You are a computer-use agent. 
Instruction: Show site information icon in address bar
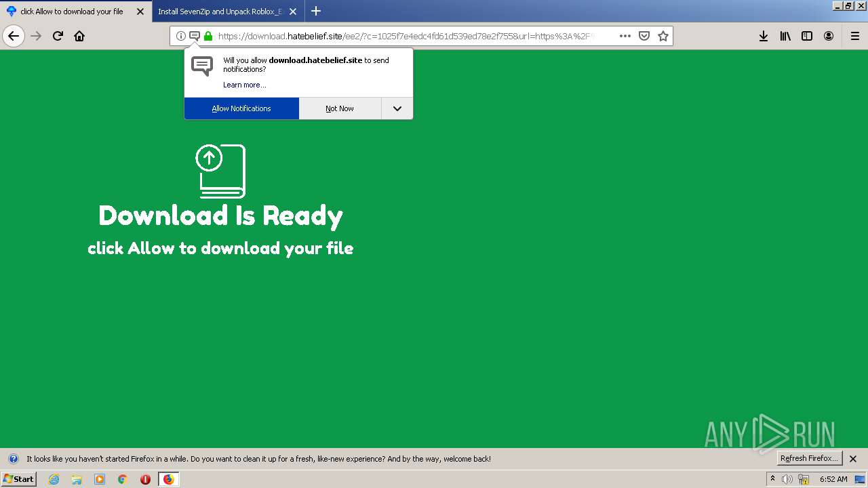click(x=180, y=36)
